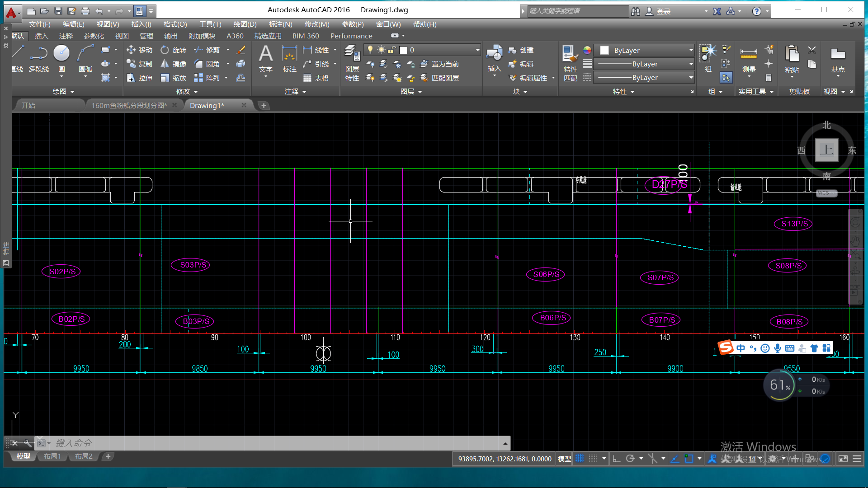Expand the Draw (绘图) panel

coord(63,91)
